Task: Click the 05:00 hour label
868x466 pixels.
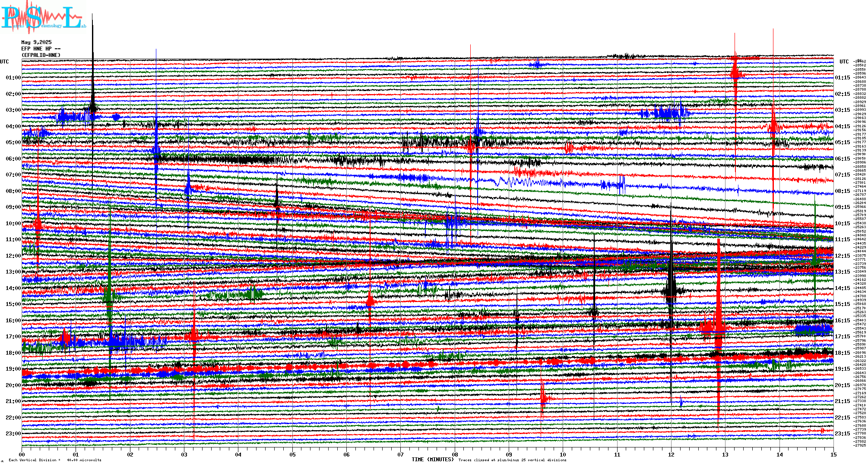Action: (x=13, y=142)
